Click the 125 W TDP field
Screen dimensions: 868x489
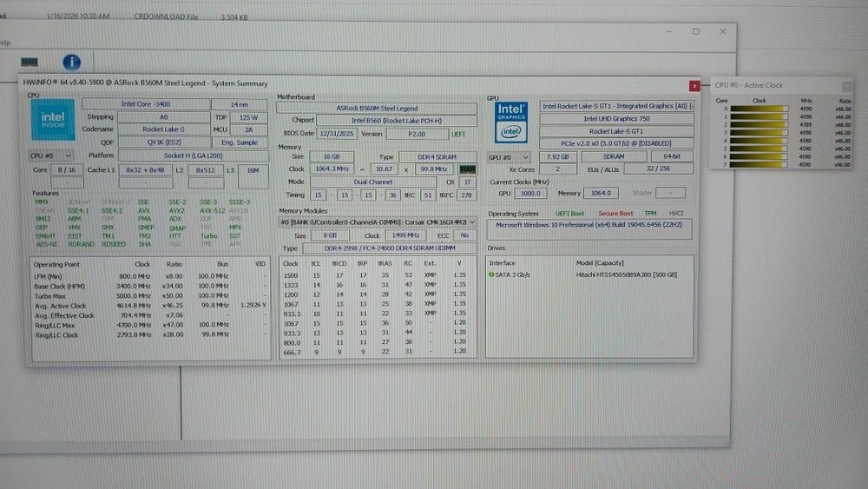[x=248, y=117]
